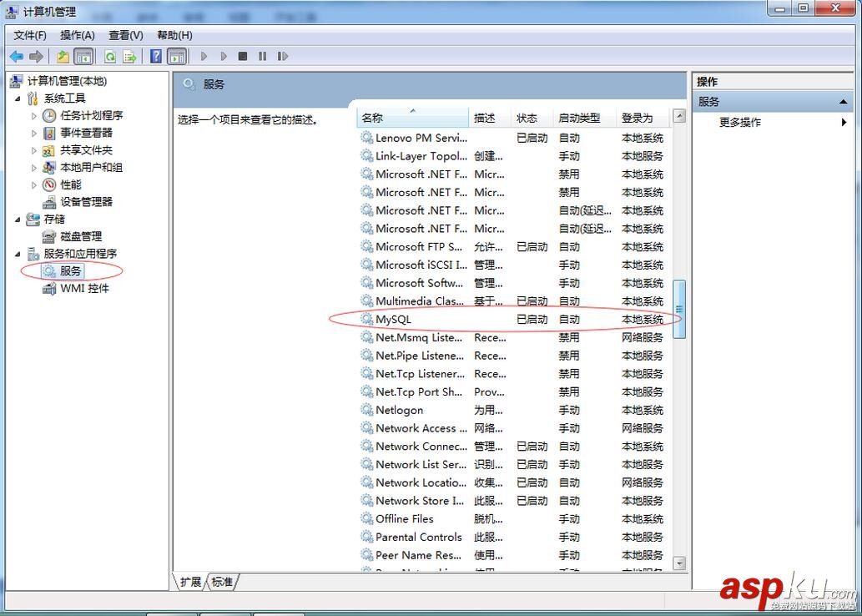Viewport: 862px width, 616px height.
Task: Collapse the 存储 tree node
Action: pyautogui.click(x=18, y=220)
